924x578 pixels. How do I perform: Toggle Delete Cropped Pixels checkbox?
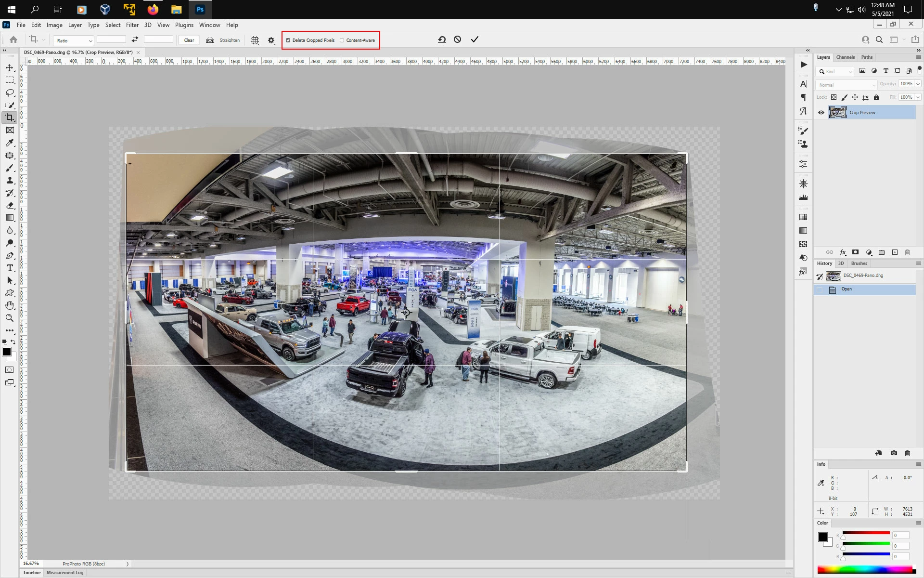tap(288, 40)
